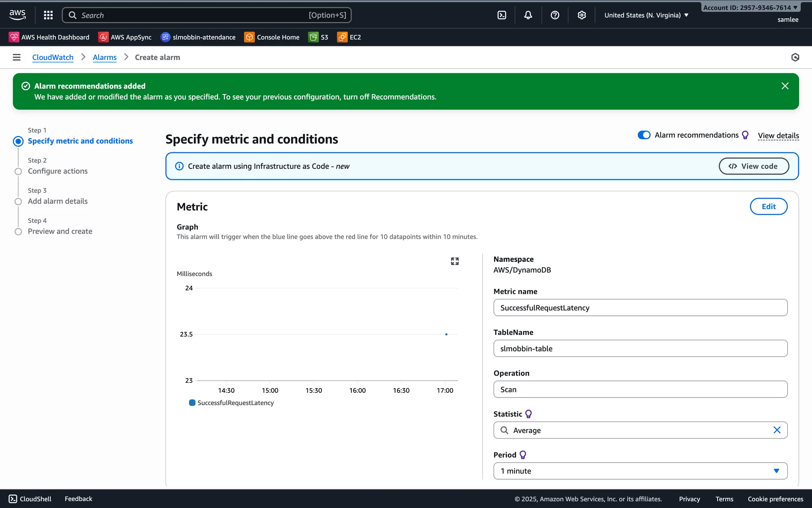The height and width of the screenshot is (508, 812).
Task: Open CloudShell from the top bar icon
Action: click(502, 15)
